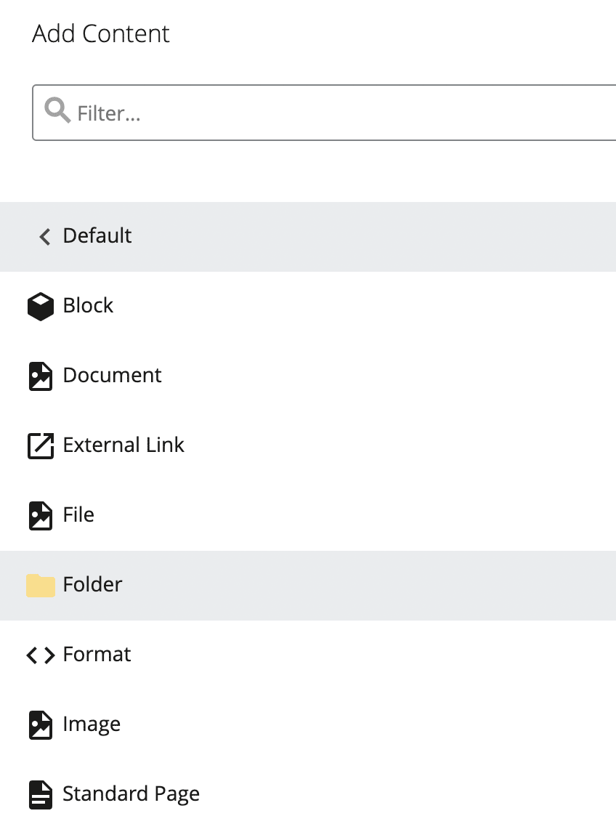The height and width of the screenshot is (840, 616).
Task: Click the Block content type icon
Action: [41, 305]
